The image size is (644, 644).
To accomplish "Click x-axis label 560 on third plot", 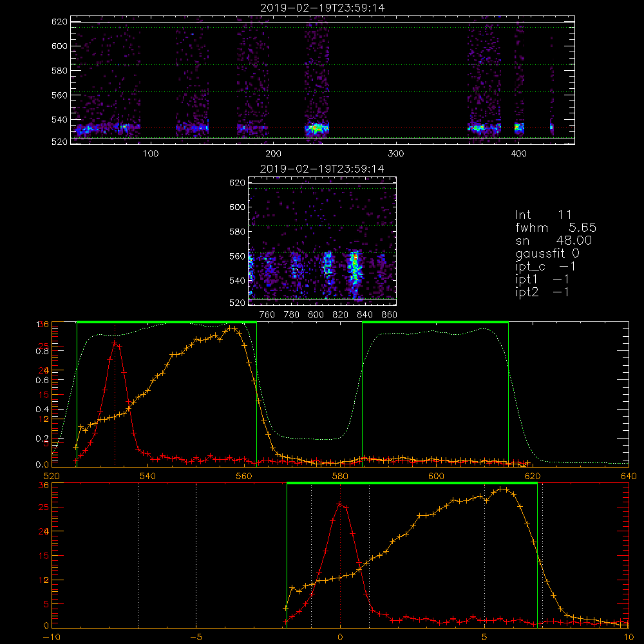I will coord(244,476).
